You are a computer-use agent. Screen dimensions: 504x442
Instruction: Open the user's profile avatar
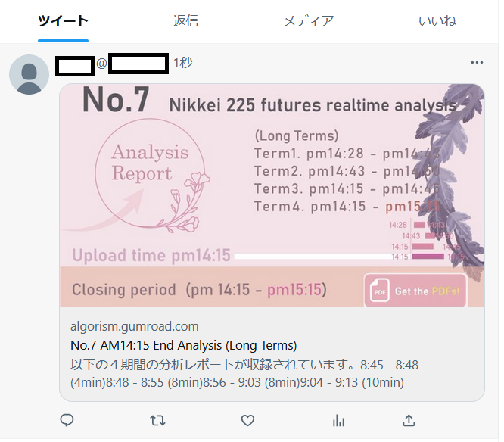coord(29,75)
